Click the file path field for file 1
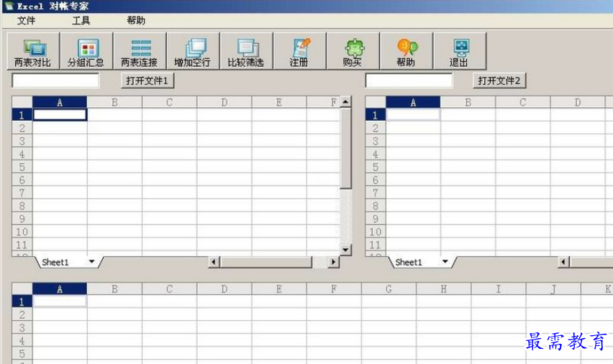 [x=56, y=81]
